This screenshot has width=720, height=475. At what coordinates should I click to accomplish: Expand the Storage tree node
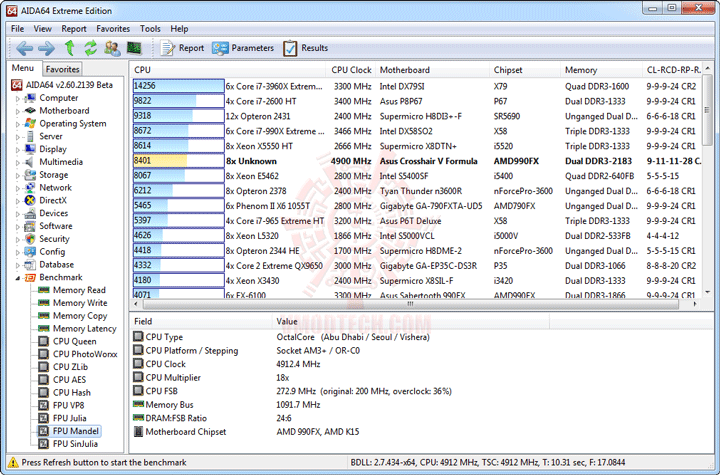(18, 175)
